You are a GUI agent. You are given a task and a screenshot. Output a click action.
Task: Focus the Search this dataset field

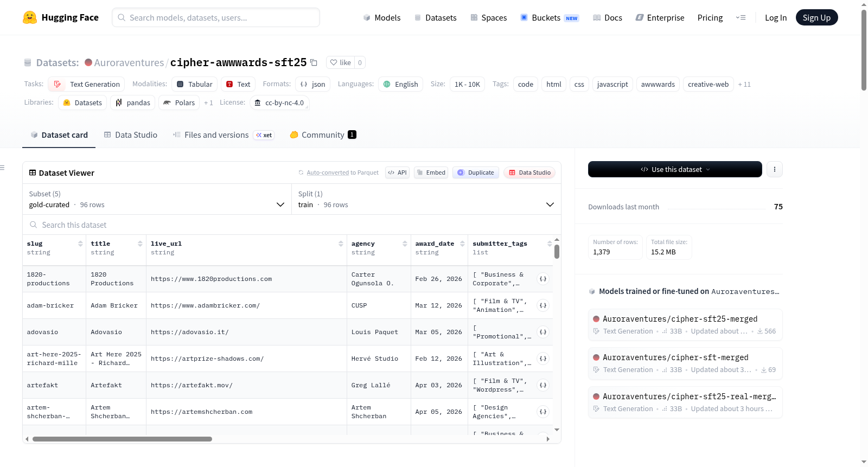point(292,225)
